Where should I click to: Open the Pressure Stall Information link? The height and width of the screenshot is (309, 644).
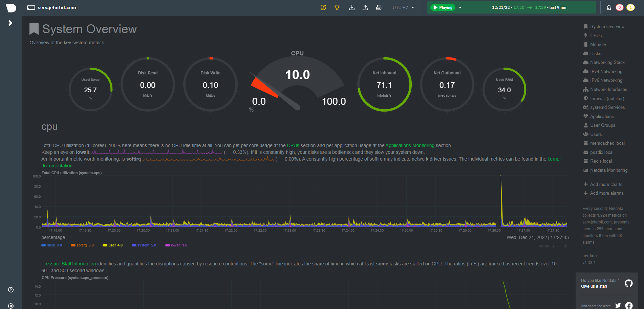(68, 264)
